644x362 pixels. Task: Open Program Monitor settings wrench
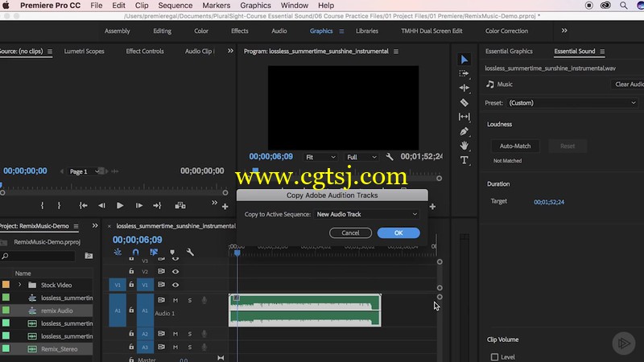390,157
